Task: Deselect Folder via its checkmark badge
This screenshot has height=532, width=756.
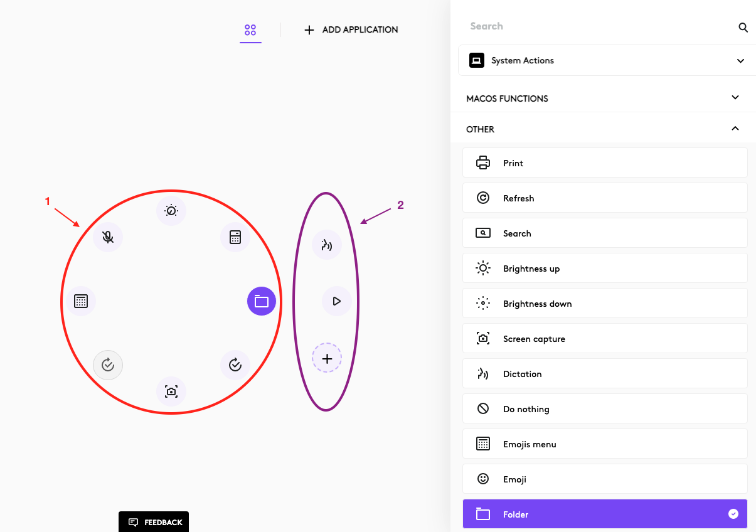Action: coord(733,513)
